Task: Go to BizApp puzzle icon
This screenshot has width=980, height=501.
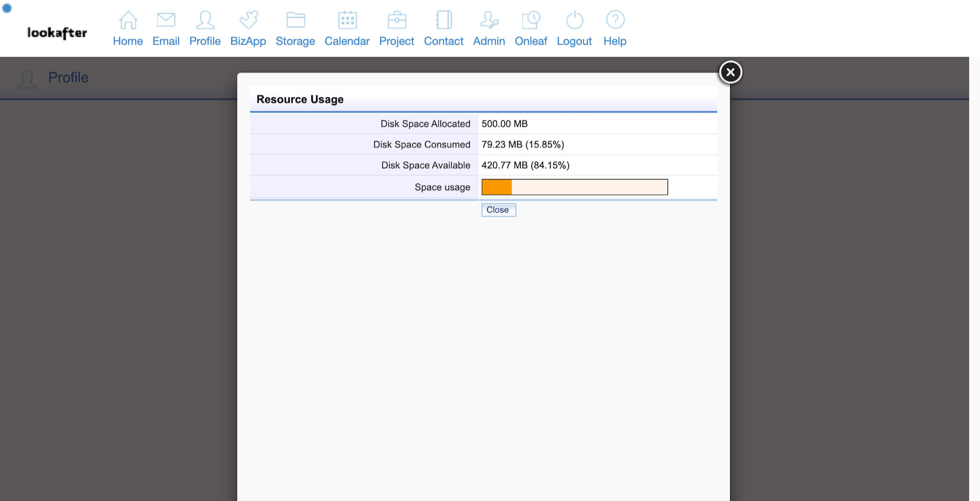Action: 248,20
